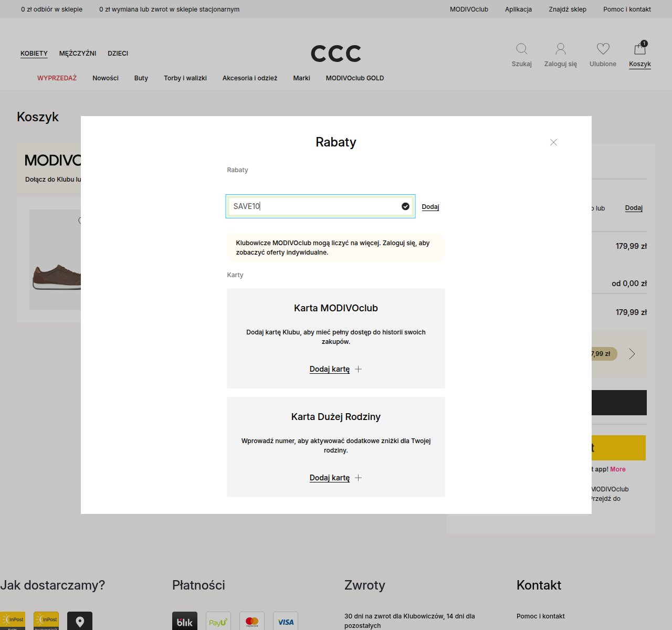Click the PayU payment logo
This screenshot has height=630, width=672.
point(218,621)
